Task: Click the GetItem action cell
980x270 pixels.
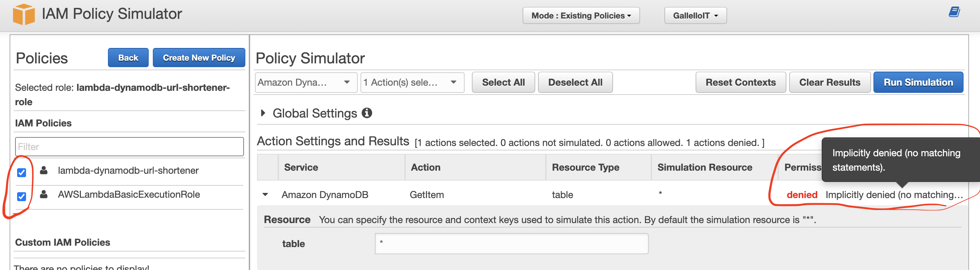Action: pyautogui.click(x=427, y=195)
